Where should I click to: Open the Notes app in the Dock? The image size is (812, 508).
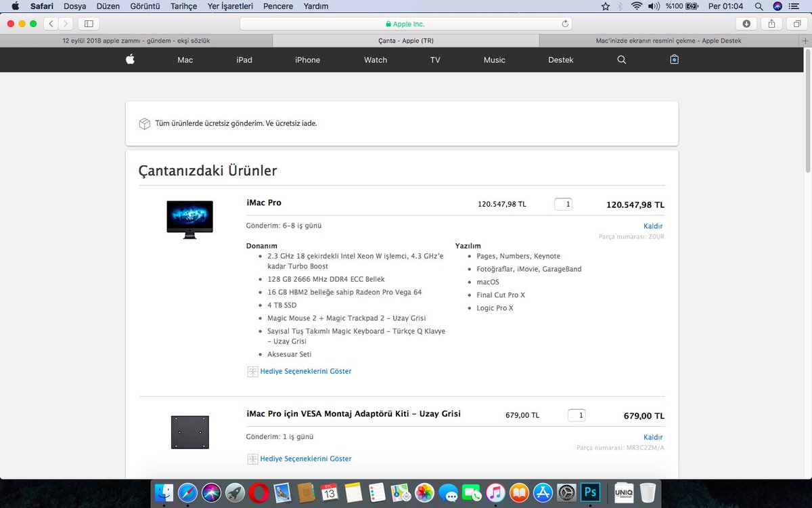point(353,492)
